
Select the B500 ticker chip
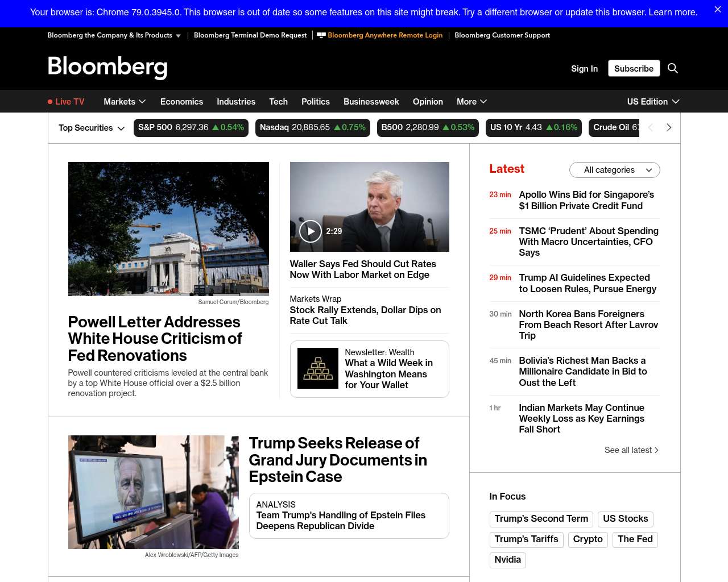(x=428, y=128)
